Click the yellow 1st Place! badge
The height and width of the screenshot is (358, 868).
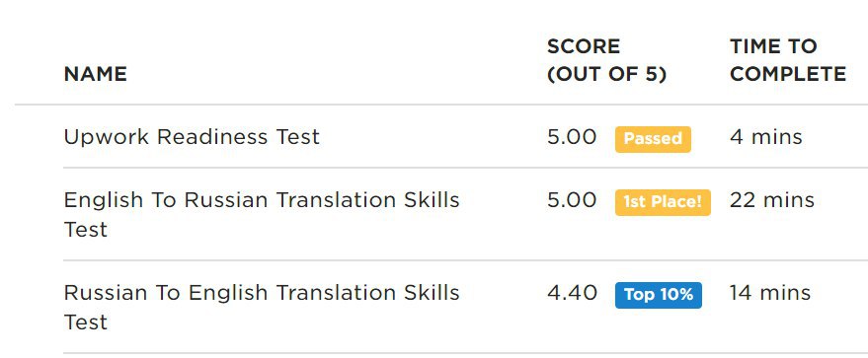663,201
